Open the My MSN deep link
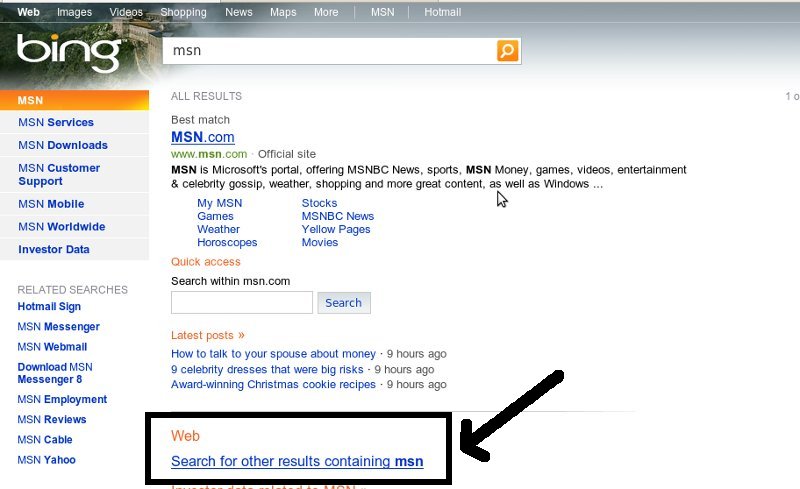The image size is (800, 489). click(x=219, y=203)
